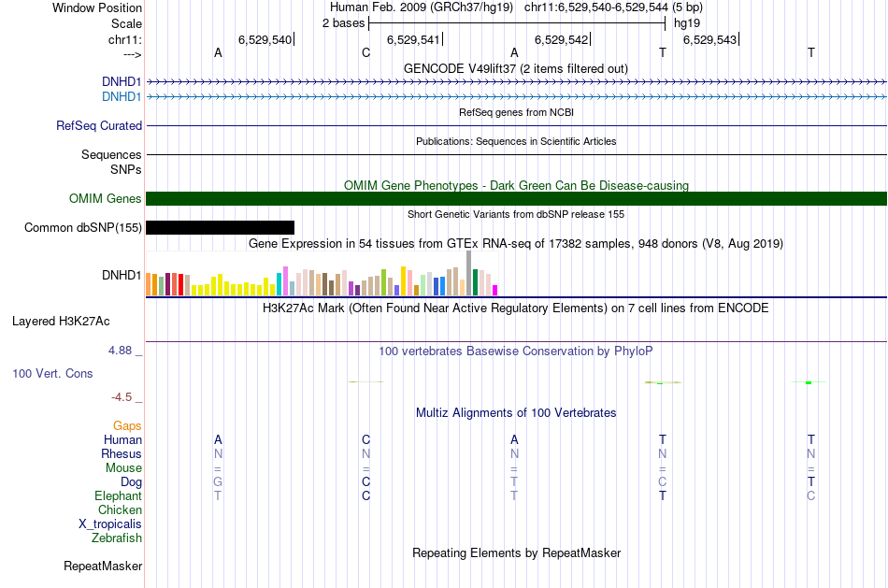Click the RefSeq genes from NCBI title
888x588 pixels.
pyautogui.click(x=517, y=113)
